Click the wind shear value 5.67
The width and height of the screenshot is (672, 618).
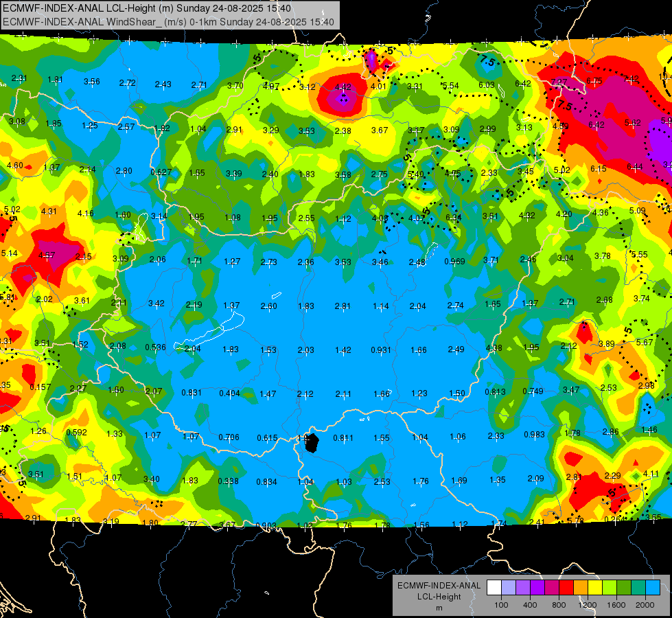coord(645,342)
